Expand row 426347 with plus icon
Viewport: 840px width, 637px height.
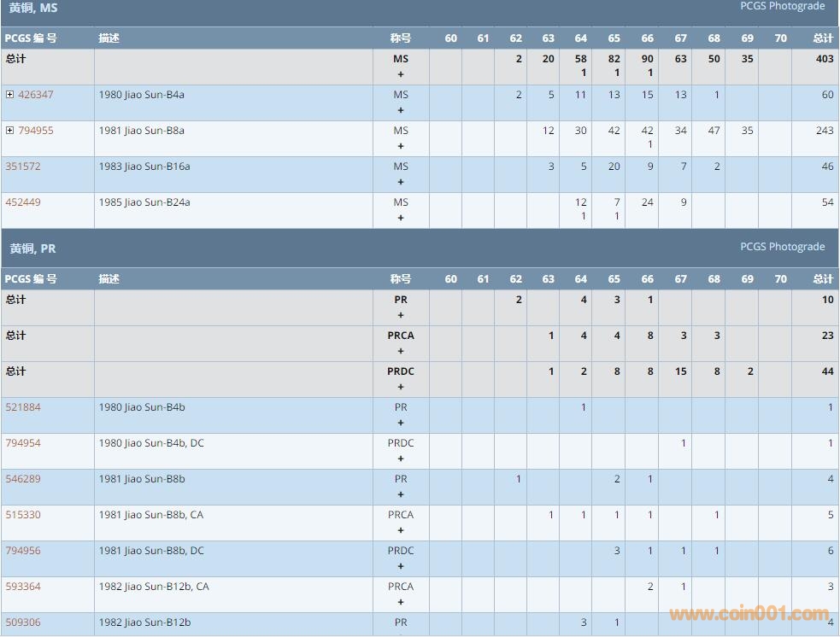[9, 95]
